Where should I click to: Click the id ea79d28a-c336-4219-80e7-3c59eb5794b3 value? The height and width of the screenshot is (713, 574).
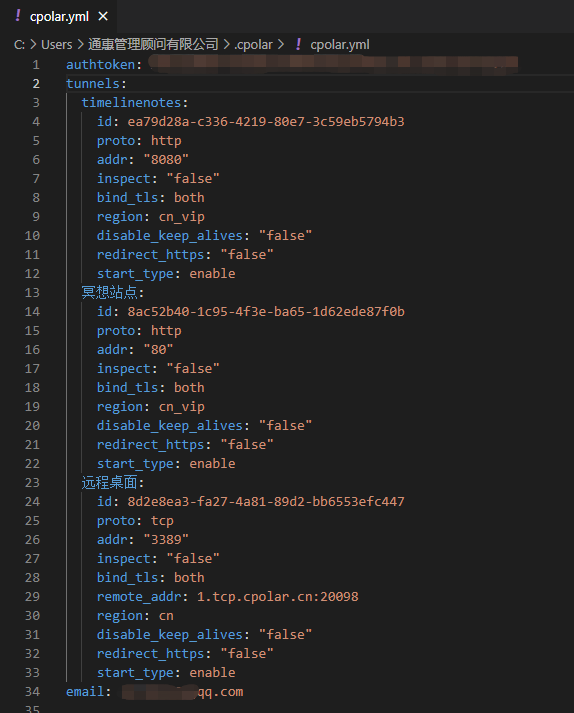tap(266, 121)
